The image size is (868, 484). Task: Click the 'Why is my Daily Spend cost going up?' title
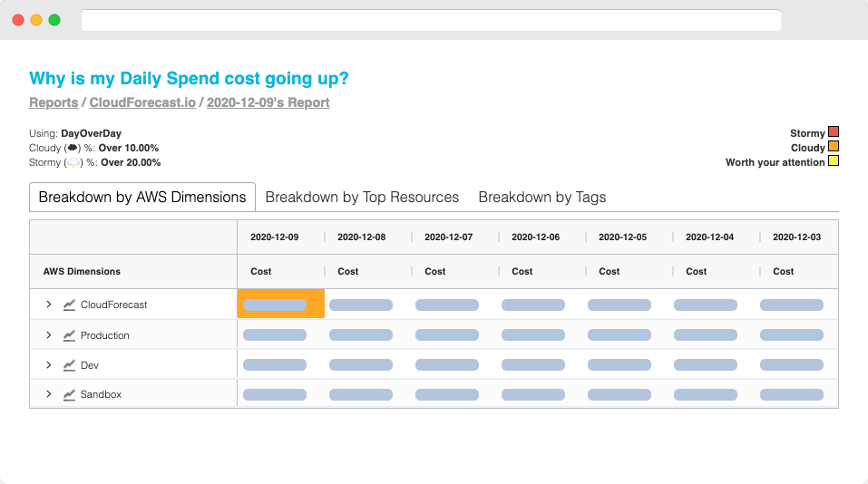point(189,79)
